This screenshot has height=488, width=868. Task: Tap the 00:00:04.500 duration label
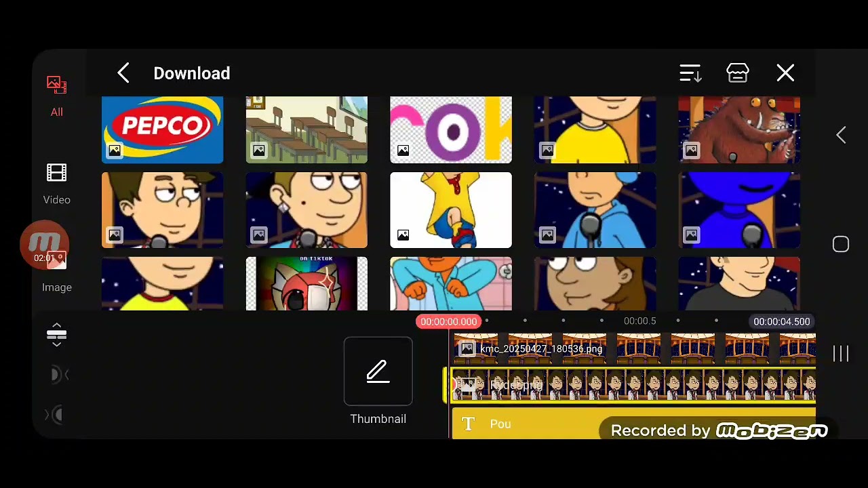[x=782, y=321]
